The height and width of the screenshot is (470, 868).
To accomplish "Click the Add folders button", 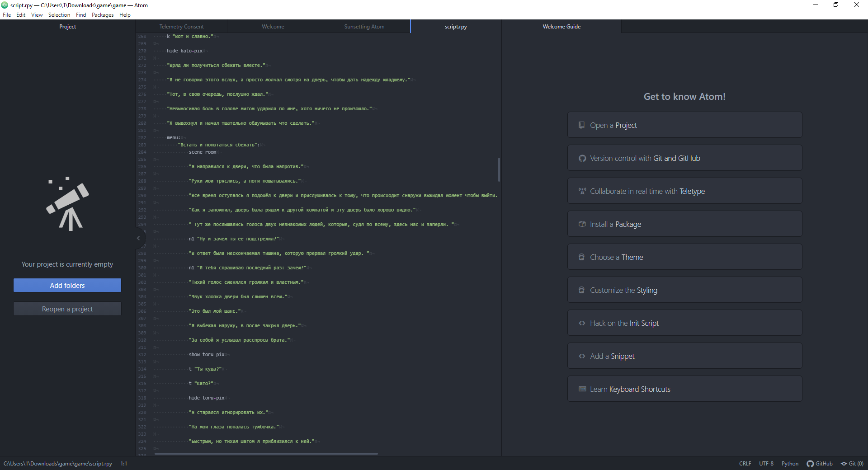I will pyautogui.click(x=67, y=285).
